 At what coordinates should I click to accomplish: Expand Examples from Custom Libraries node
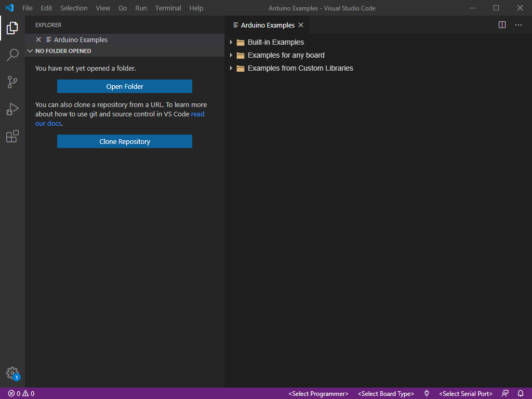pyautogui.click(x=231, y=68)
